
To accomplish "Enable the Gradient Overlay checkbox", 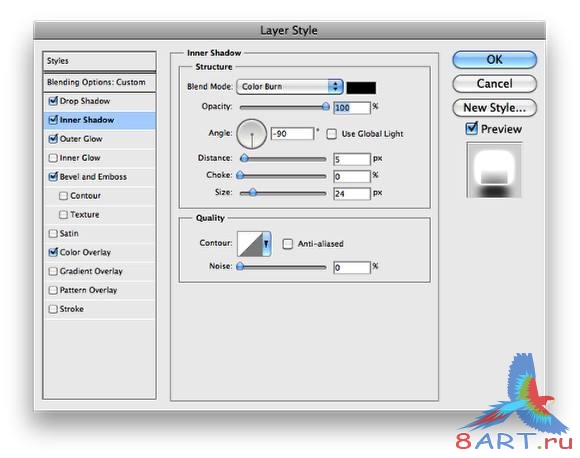I will tap(53, 271).
